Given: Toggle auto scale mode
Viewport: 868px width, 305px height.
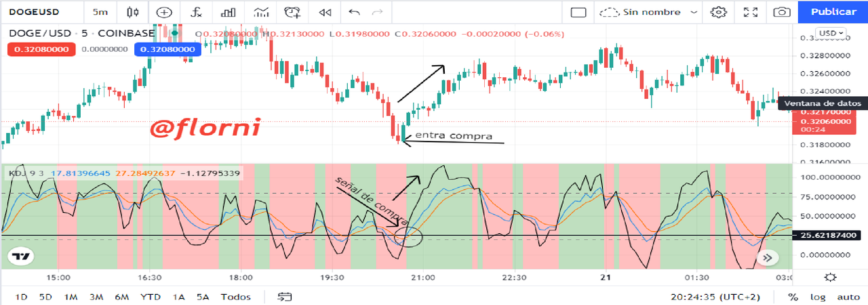Looking at the screenshot, I should 848,297.
